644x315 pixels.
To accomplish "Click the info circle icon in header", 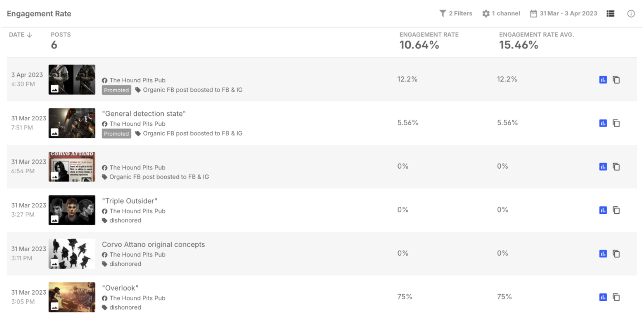I will coord(631,13).
